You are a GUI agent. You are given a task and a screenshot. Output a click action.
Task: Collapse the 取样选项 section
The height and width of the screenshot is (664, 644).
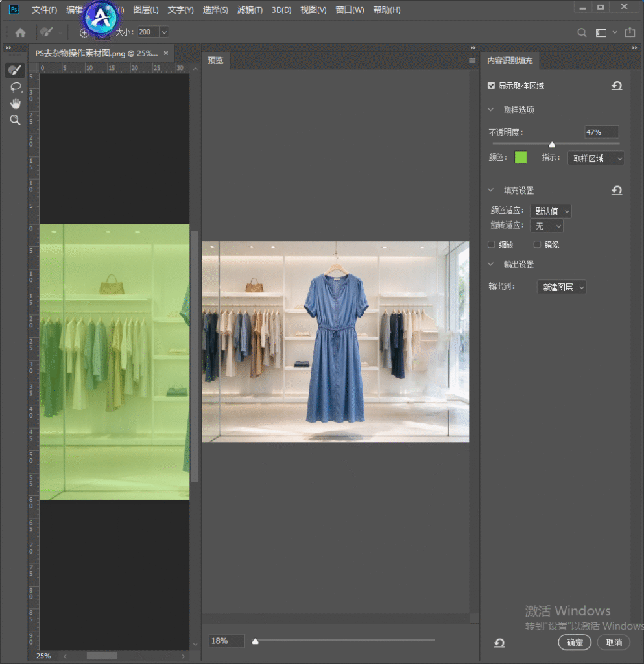click(x=491, y=110)
